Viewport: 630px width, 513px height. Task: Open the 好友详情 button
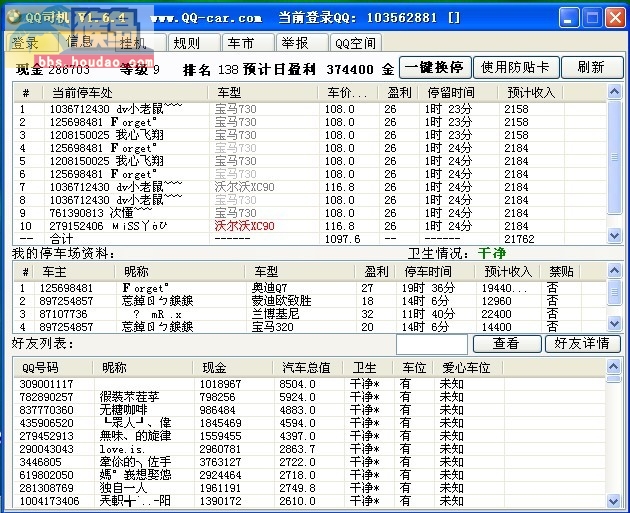582,343
